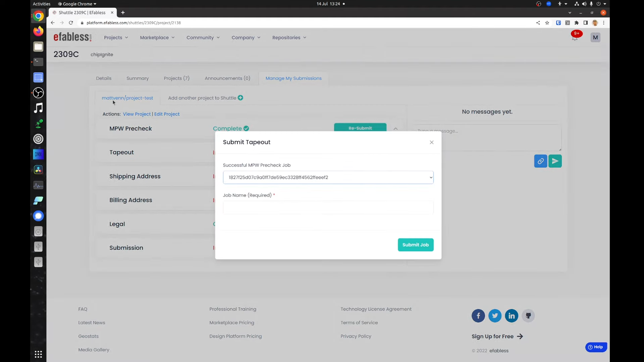The width and height of the screenshot is (644, 362).
Task: Bookmark this page with star icon
Action: pyautogui.click(x=547, y=23)
